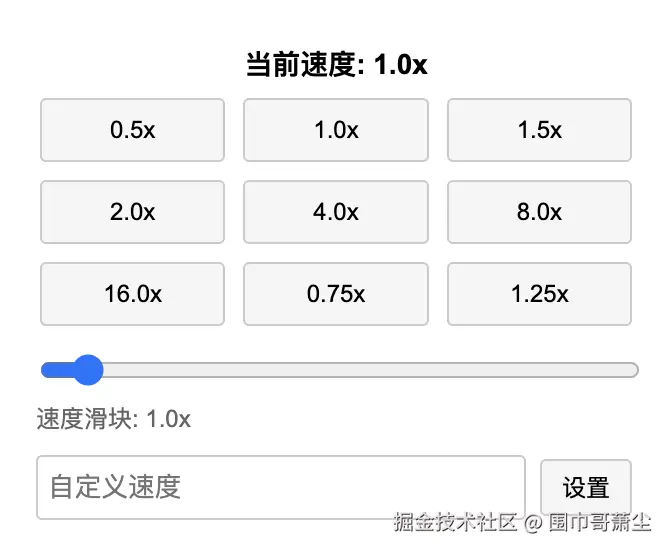Screen dimensions: 668x550
Task: Focus the 自定义速度 custom speed input
Action: click(281, 488)
